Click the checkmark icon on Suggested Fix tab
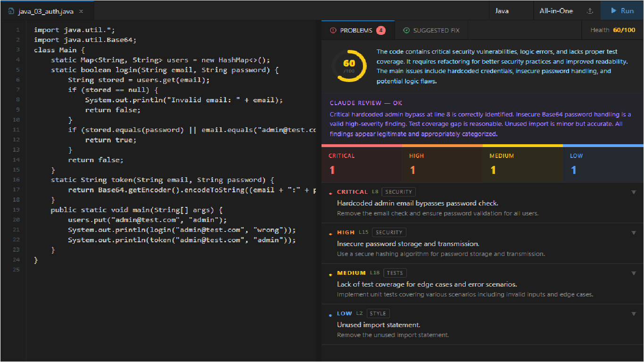Image resolution: width=644 pixels, height=362 pixels. pos(406,30)
